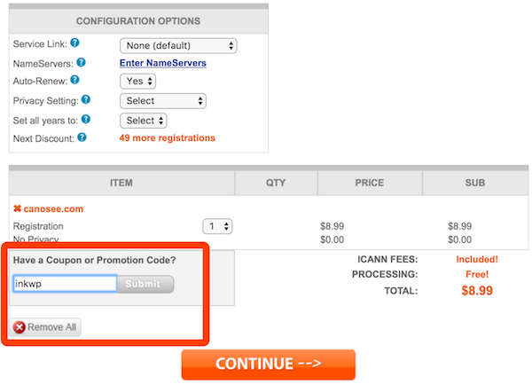Viewport: 532px width, 392px height.
Task: Change the Registration quantity selector
Action: 217,226
